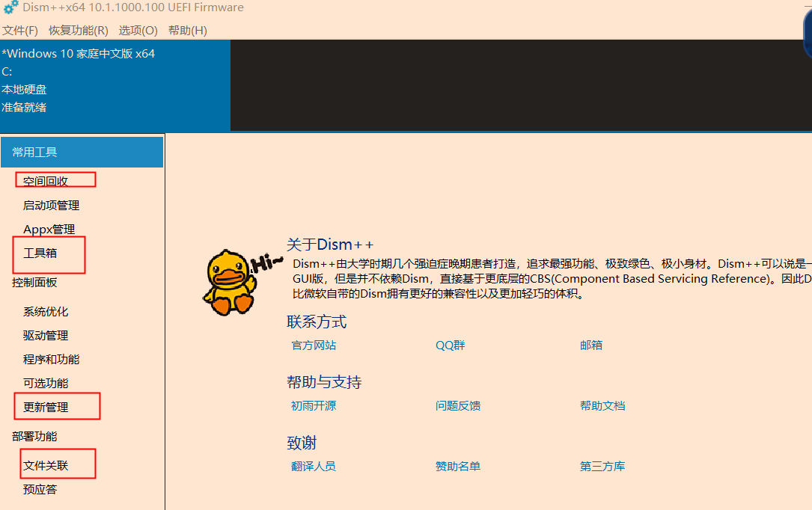Open the 帮助文档 link

tap(602, 405)
